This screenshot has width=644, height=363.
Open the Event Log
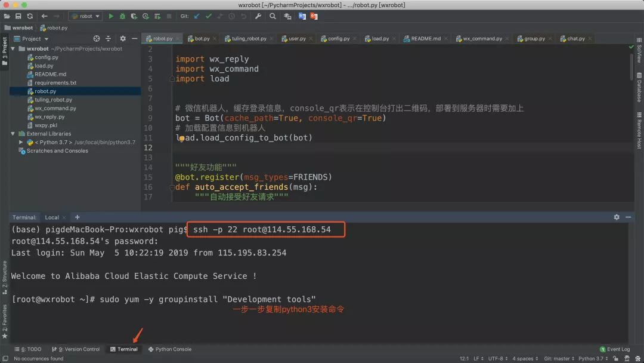coord(615,349)
